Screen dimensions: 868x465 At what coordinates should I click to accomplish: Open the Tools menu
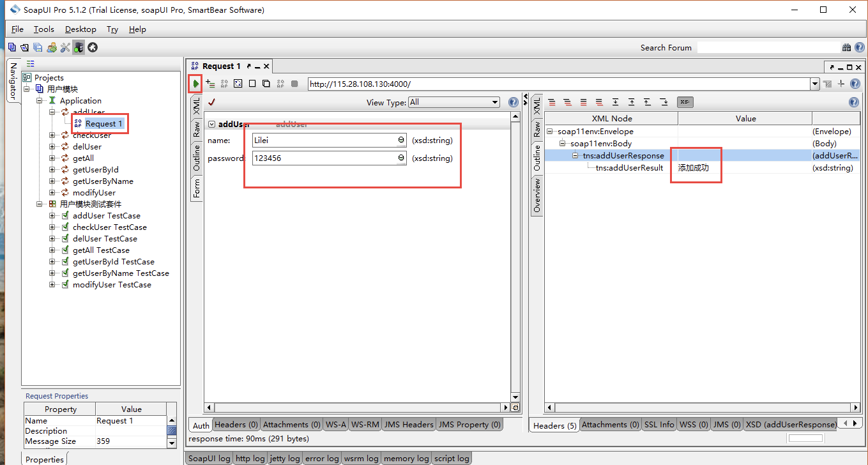point(44,29)
